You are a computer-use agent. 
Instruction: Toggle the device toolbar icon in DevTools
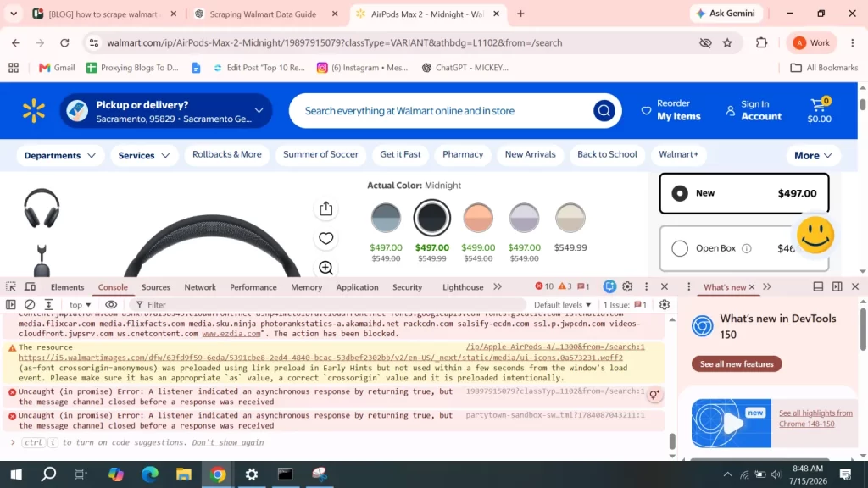(x=30, y=286)
